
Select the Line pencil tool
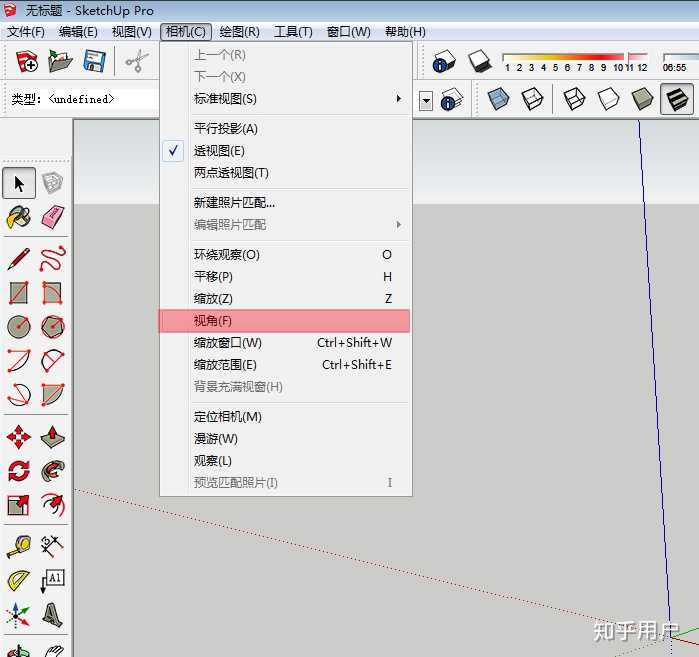tap(19, 259)
